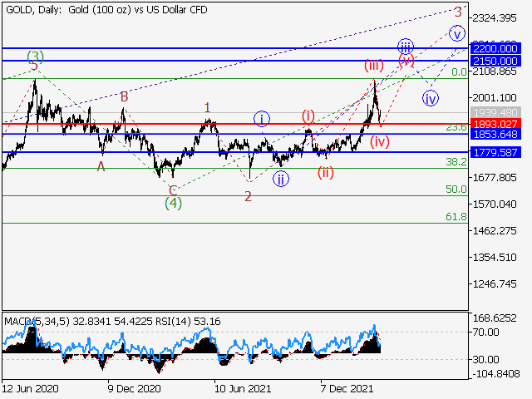532x399 pixels.
Task: Select the green (4) wave label
Action: pyautogui.click(x=174, y=203)
